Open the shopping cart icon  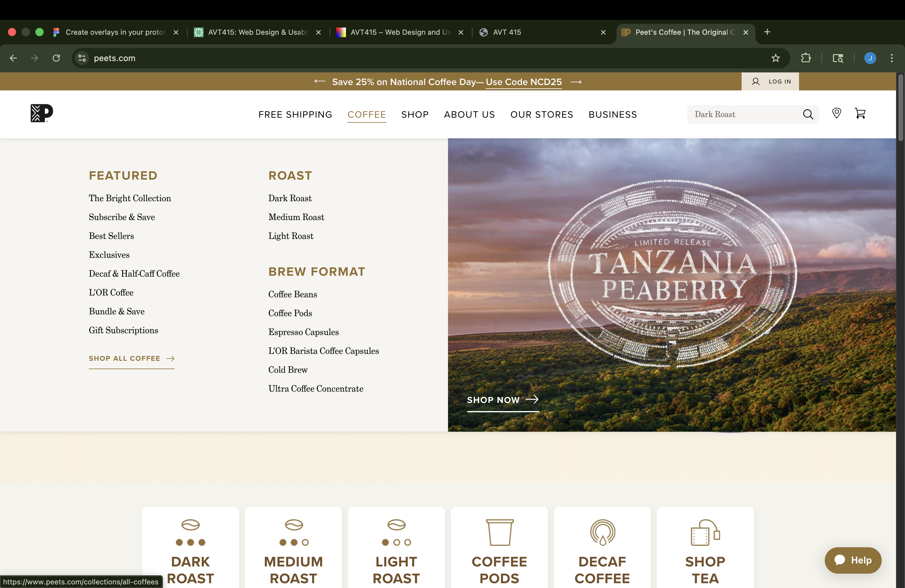click(860, 113)
